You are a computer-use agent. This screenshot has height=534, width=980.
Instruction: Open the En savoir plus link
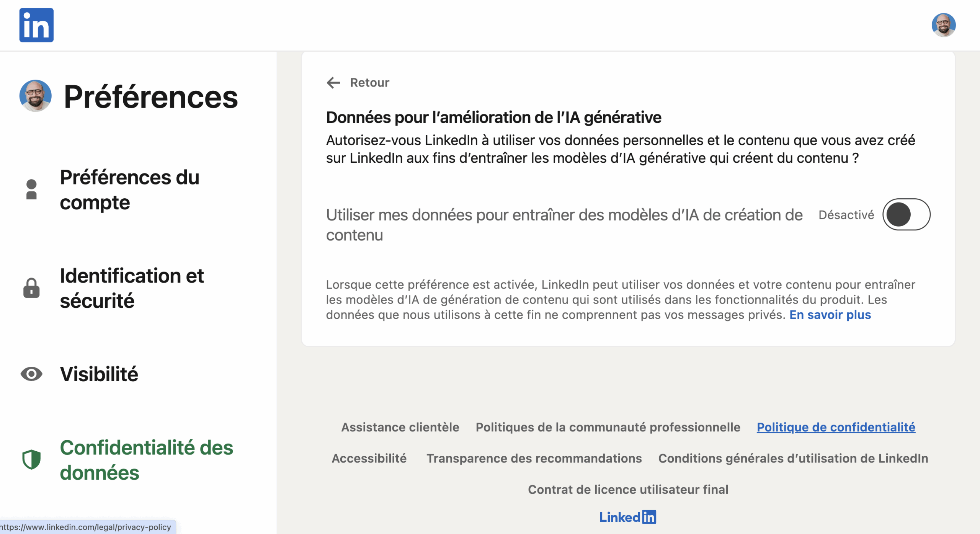coord(830,315)
